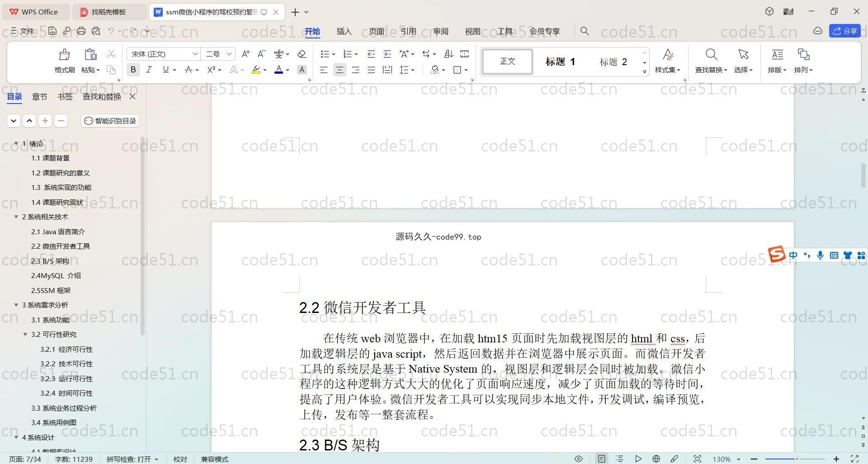This screenshot has height=464, width=868.
Task: Toggle Center alignment button
Action: (x=340, y=70)
